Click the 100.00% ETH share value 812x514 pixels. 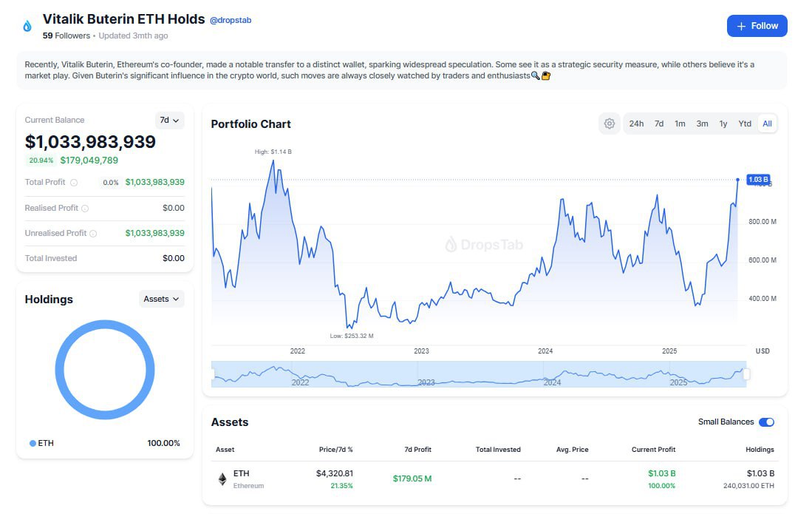click(163, 444)
